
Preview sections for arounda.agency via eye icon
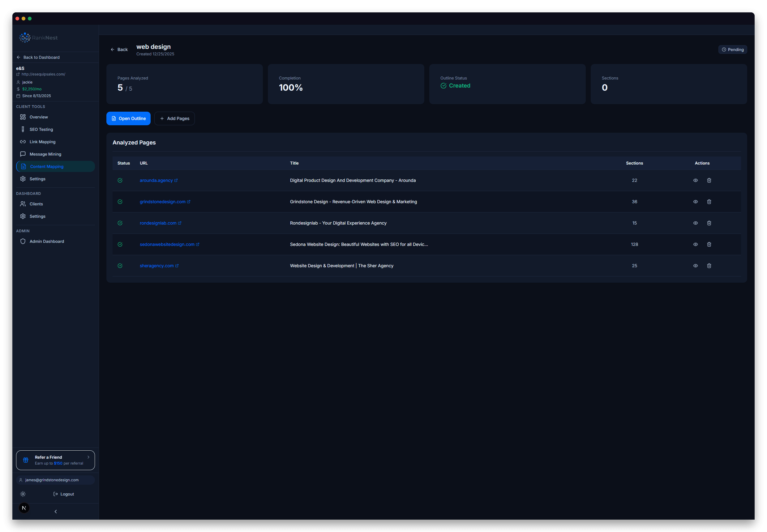(x=695, y=180)
